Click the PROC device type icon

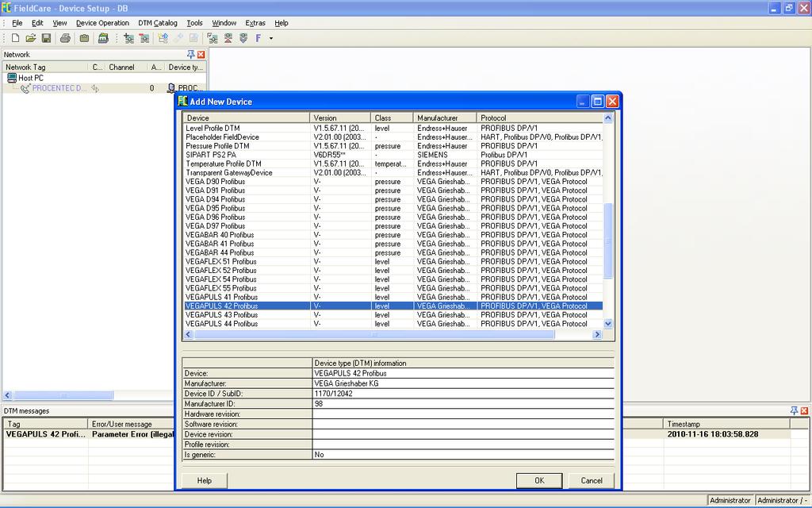(171, 88)
